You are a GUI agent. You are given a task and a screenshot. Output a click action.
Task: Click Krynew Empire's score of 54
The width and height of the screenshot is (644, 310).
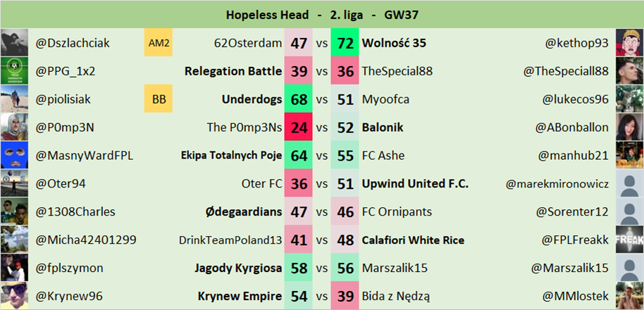point(299,296)
